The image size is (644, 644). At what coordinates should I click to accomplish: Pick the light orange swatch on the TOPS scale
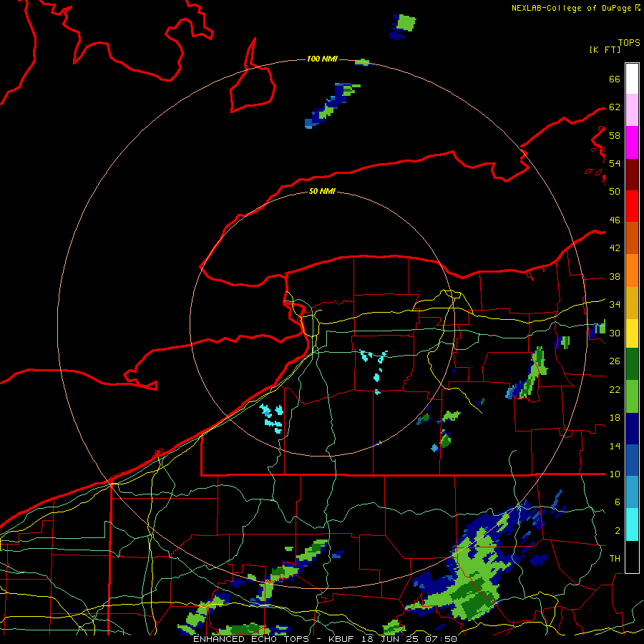tap(632, 270)
